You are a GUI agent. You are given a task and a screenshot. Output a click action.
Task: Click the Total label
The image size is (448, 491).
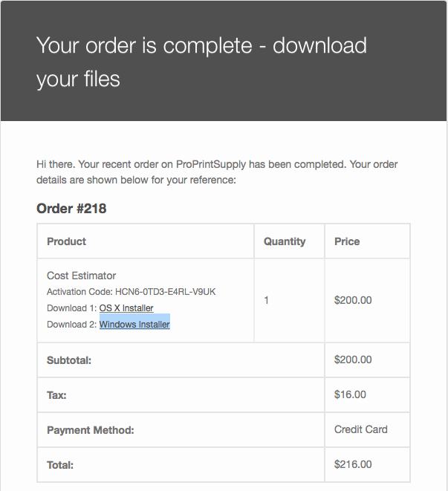point(60,465)
